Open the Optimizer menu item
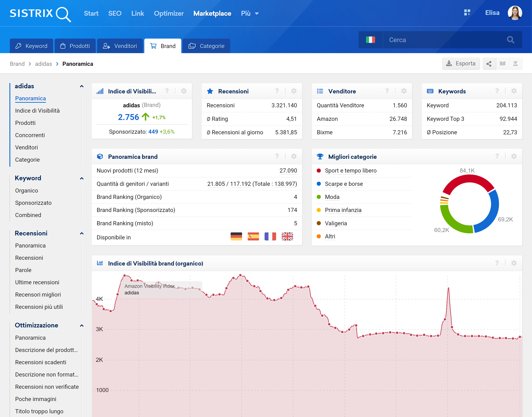Image resolution: width=532 pixels, height=417 pixels. pyautogui.click(x=169, y=13)
